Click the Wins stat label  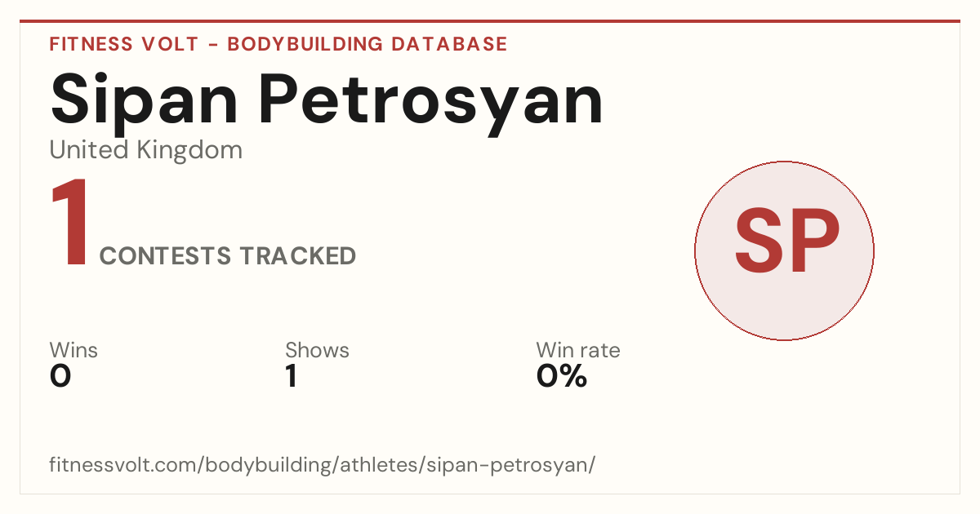pyautogui.click(x=73, y=351)
